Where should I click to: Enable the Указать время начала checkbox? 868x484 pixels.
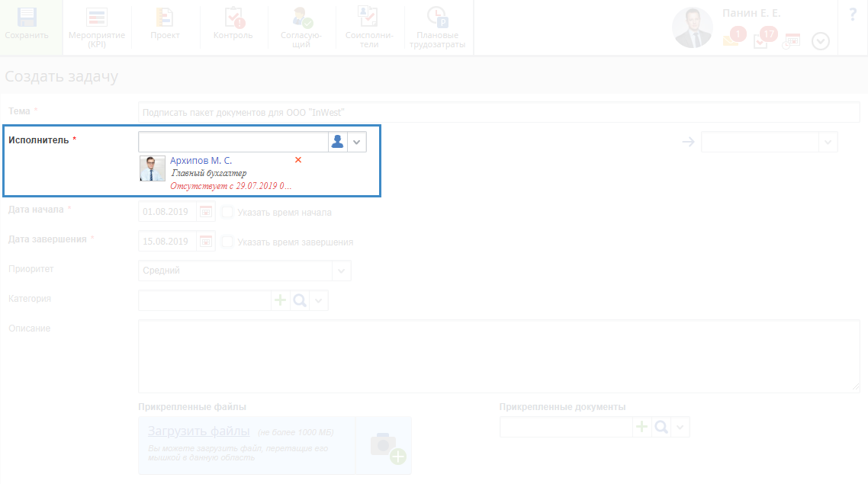[227, 213]
